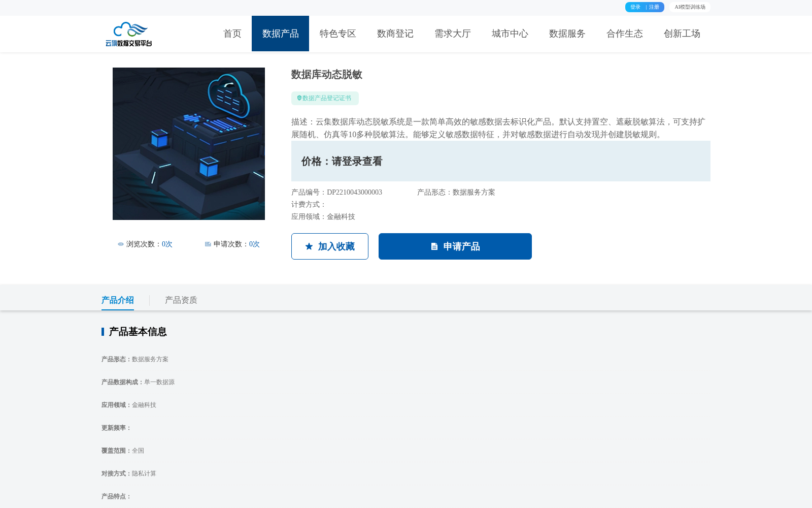Click the form icon beside 申请次数
The image size is (812, 508).
pyautogui.click(x=208, y=244)
